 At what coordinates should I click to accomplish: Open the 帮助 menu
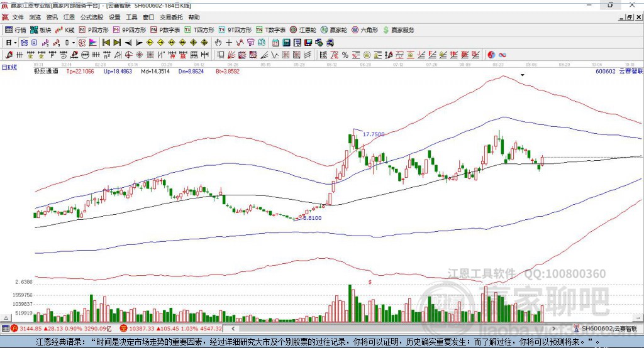click(x=194, y=17)
